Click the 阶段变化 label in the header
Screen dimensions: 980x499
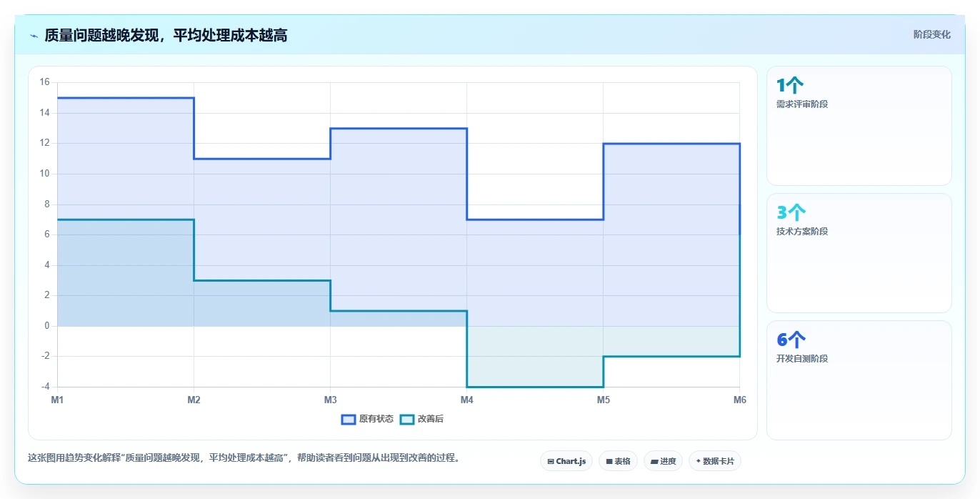coord(932,34)
